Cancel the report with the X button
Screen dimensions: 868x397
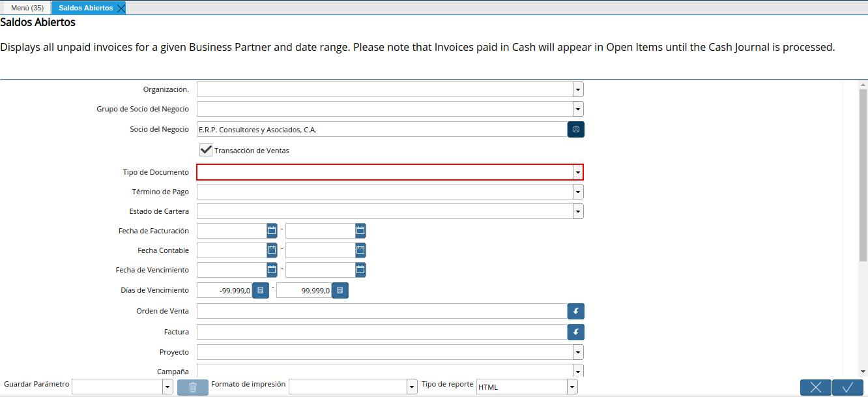click(816, 387)
